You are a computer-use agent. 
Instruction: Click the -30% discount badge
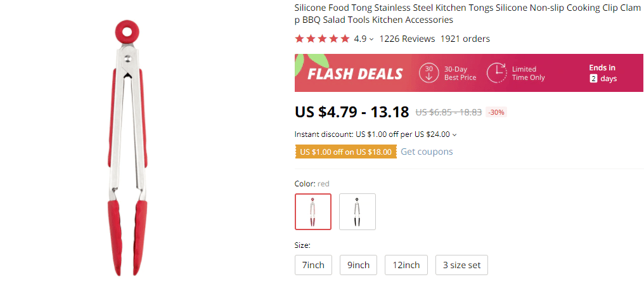pyautogui.click(x=496, y=112)
